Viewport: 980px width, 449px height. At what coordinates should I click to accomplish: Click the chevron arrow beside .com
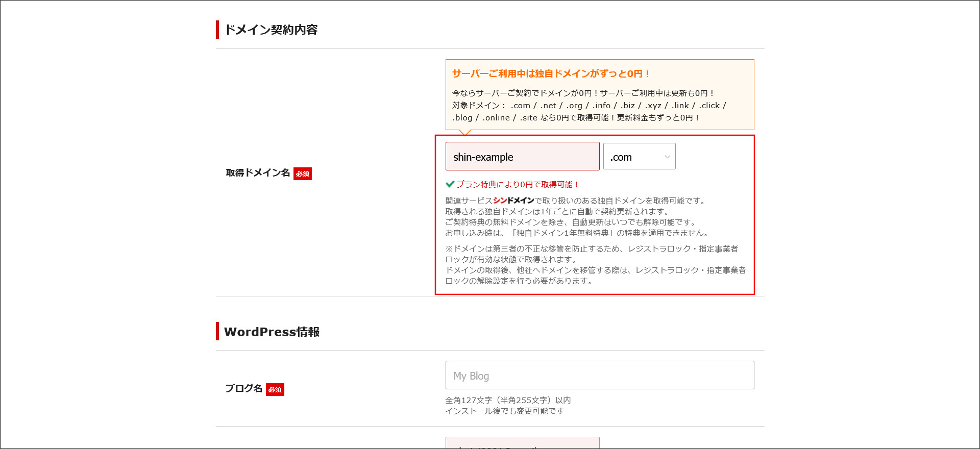pyautogui.click(x=667, y=157)
